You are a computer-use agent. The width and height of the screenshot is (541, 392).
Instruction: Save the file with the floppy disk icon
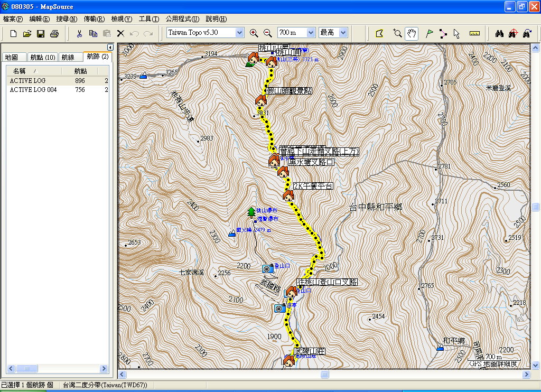41,33
